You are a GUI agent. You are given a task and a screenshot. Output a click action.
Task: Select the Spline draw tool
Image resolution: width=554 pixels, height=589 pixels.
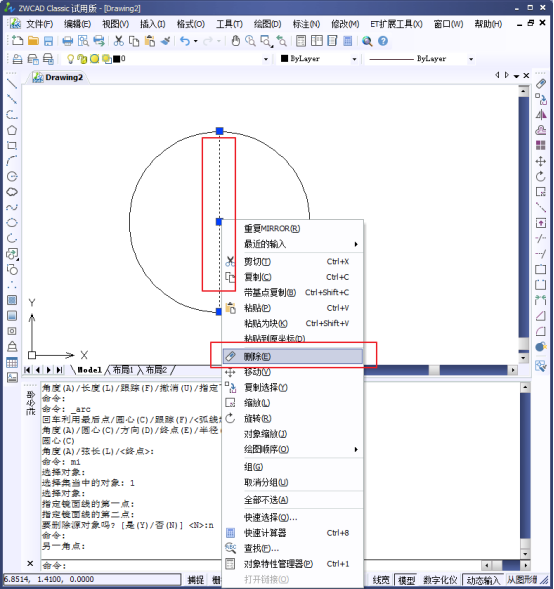click(12, 207)
